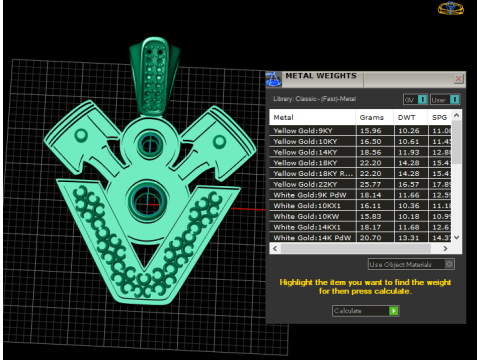Select the Yellow Gold:22KY row

pyautogui.click(x=360, y=184)
